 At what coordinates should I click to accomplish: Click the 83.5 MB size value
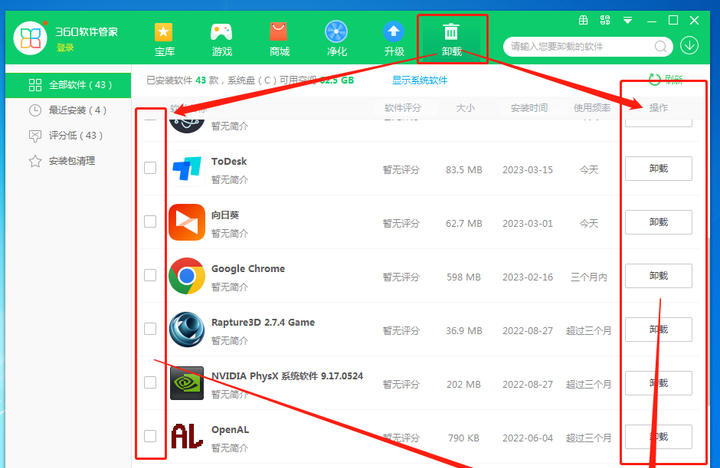(x=464, y=170)
